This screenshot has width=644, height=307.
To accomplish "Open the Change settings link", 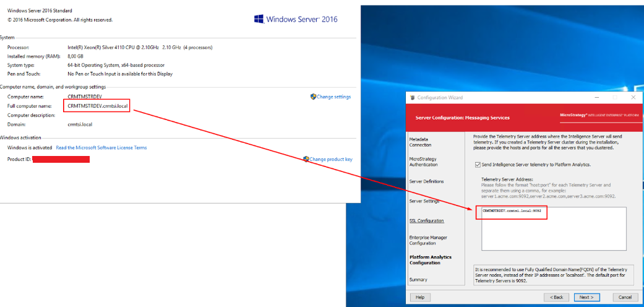I will pos(333,97).
